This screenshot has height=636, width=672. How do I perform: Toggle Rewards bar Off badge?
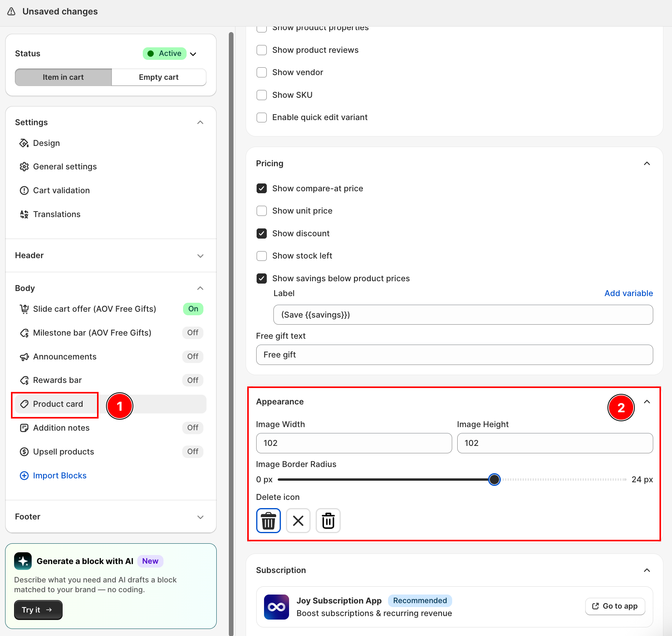193,380
